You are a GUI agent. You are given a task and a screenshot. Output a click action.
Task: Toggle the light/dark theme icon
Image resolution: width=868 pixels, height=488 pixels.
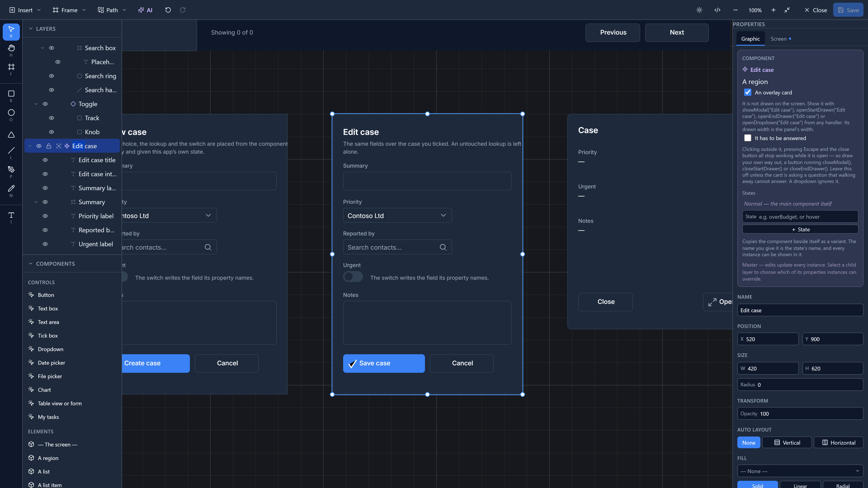coord(699,10)
